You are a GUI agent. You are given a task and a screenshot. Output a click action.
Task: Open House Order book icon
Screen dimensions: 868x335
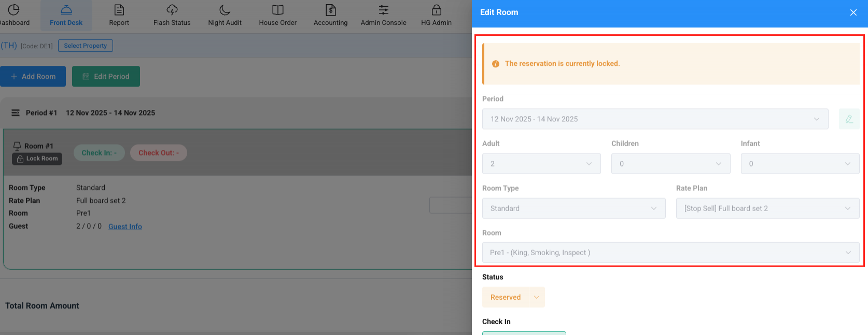[x=278, y=10]
